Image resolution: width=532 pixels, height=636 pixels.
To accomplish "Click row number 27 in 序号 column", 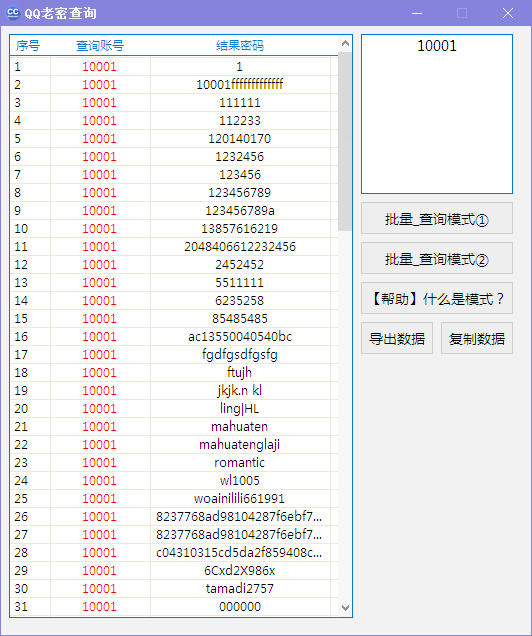I will [21, 534].
